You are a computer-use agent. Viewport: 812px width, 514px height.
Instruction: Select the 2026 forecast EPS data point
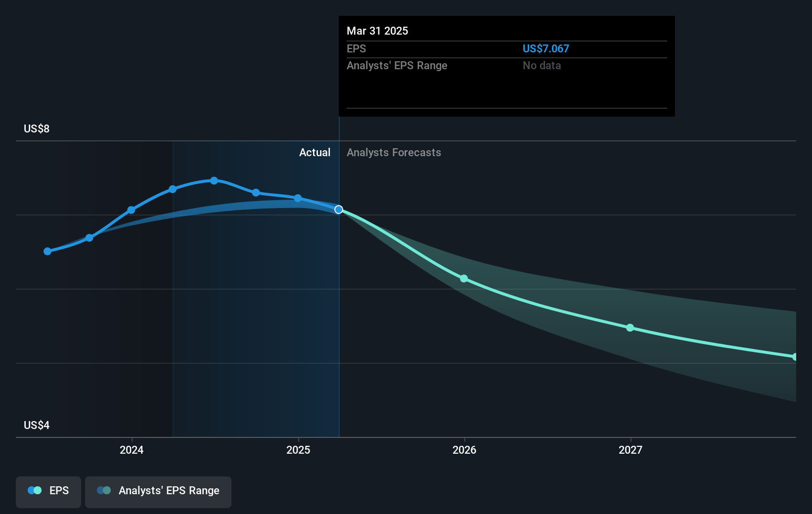pos(464,279)
